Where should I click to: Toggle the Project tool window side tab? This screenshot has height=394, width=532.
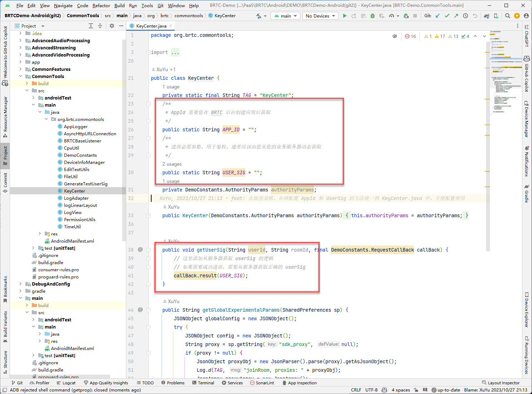(5, 156)
